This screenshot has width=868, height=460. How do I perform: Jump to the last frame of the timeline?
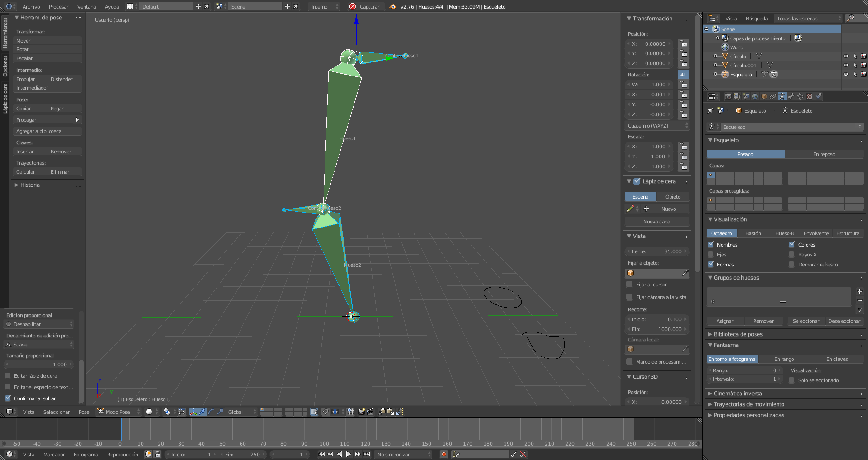pyautogui.click(x=367, y=454)
